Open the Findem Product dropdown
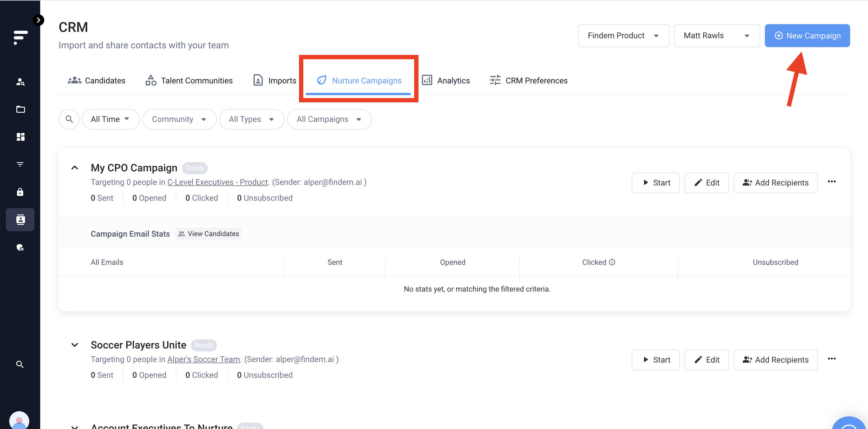This screenshot has height=429, width=868. pos(624,35)
